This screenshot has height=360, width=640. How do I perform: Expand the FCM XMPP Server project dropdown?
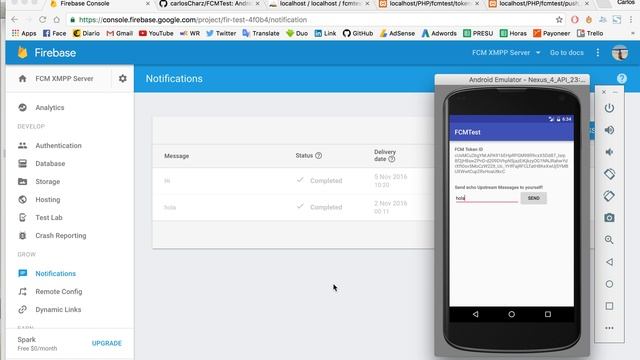pos(506,53)
